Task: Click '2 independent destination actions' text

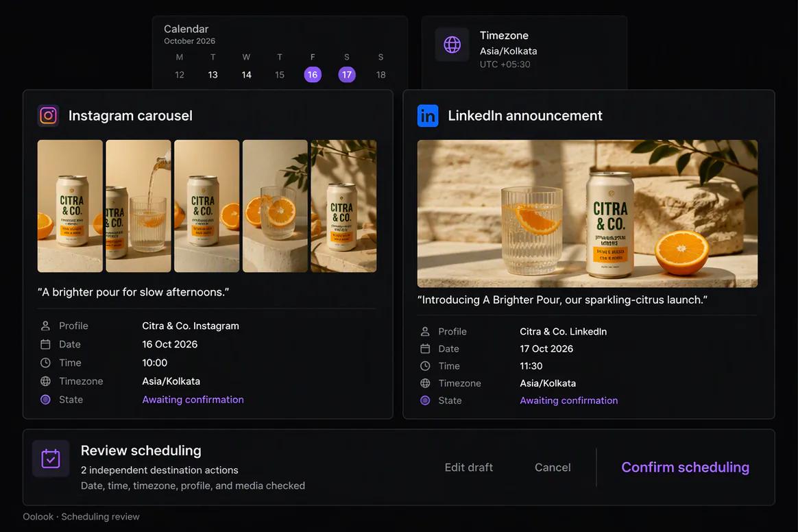Action: tap(159, 470)
